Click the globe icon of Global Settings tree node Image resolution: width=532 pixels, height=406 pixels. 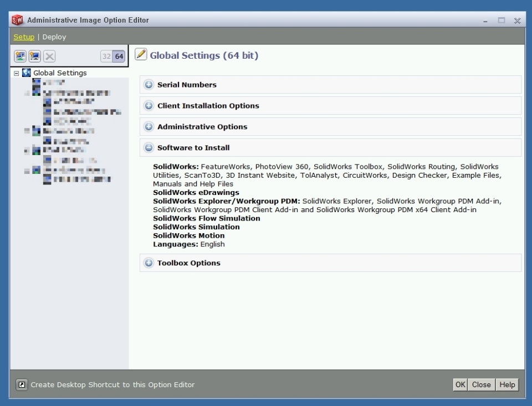pyautogui.click(x=27, y=73)
